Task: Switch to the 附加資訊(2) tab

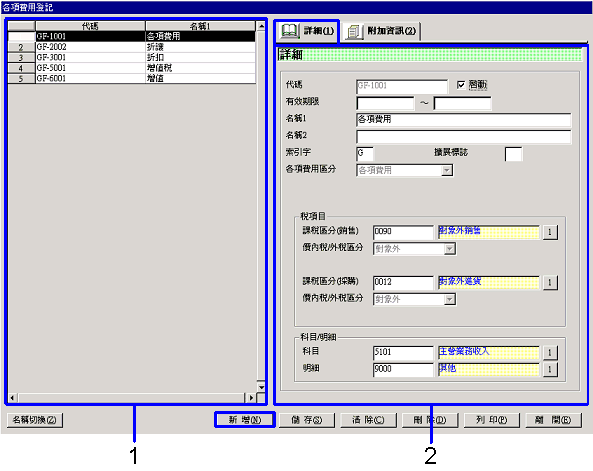Action: pyautogui.click(x=382, y=31)
